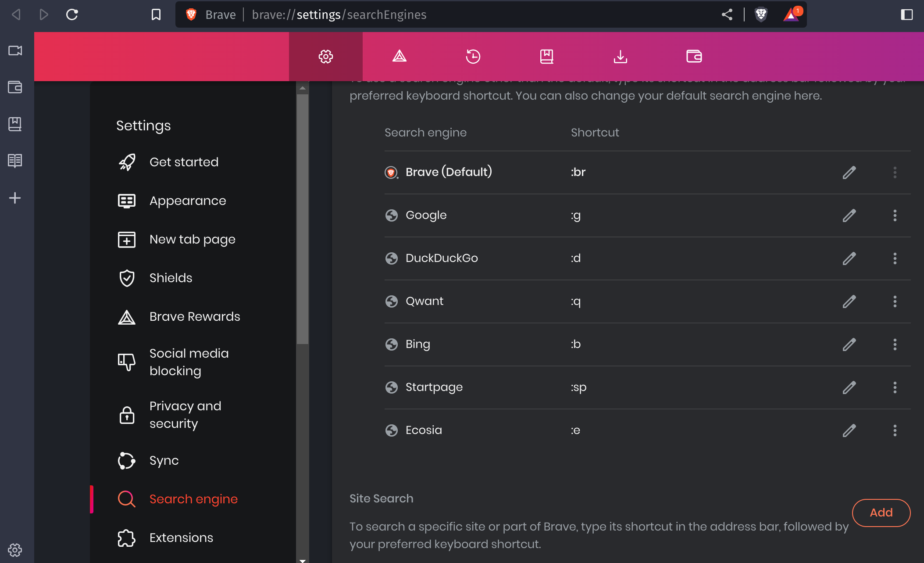Edit the Ecosia search engine entry
924x563 pixels.
[x=849, y=430]
